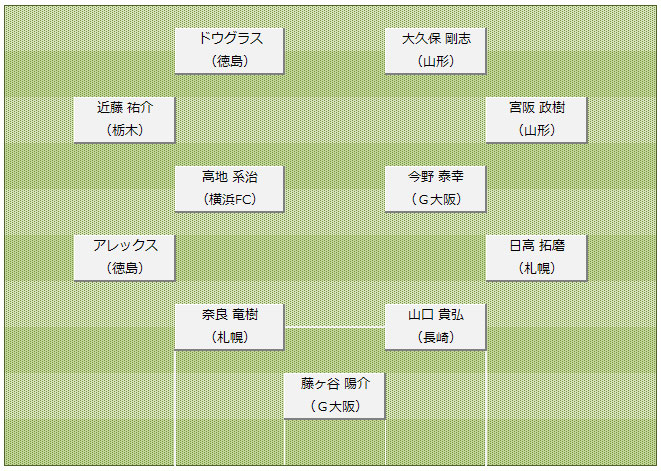Select the (長崎) club label
This screenshot has width=661, height=471.
436,337
